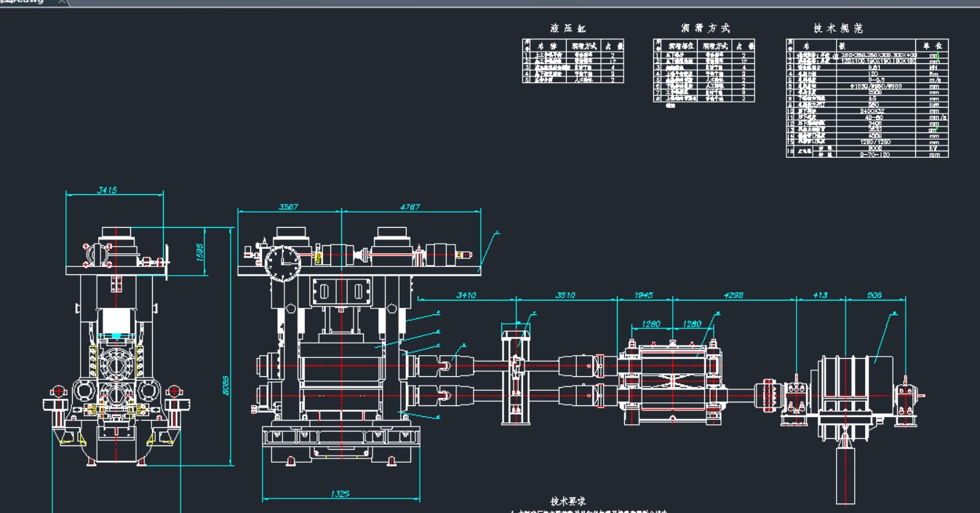Viewport: 980px width, 513px height.
Task: Select the 3587 dimension label
Action: tap(289, 207)
